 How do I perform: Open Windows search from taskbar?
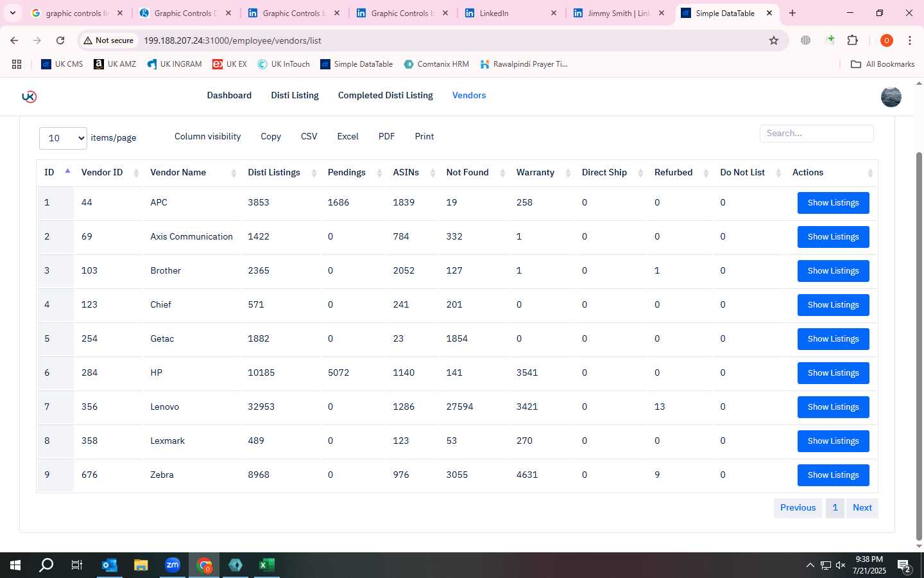(x=46, y=565)
